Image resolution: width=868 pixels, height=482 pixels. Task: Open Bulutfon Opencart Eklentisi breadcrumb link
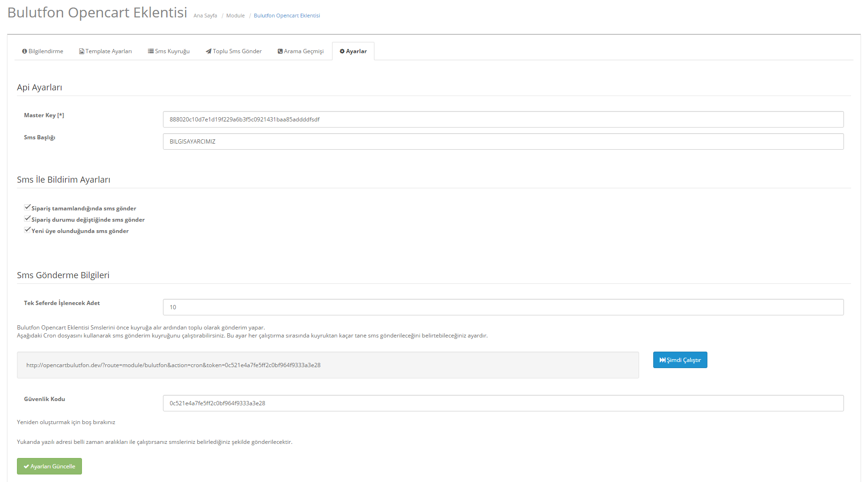point(287,16)
